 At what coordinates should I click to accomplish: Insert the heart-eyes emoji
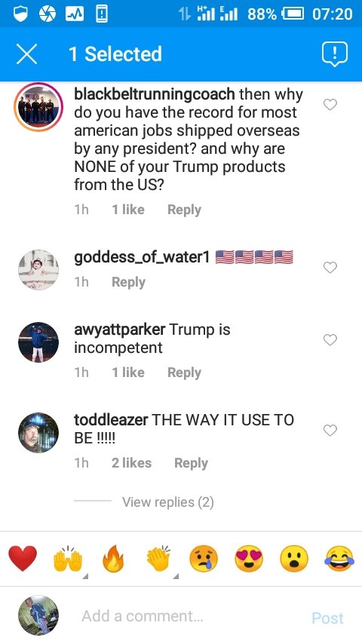click(x=249, y=559)
